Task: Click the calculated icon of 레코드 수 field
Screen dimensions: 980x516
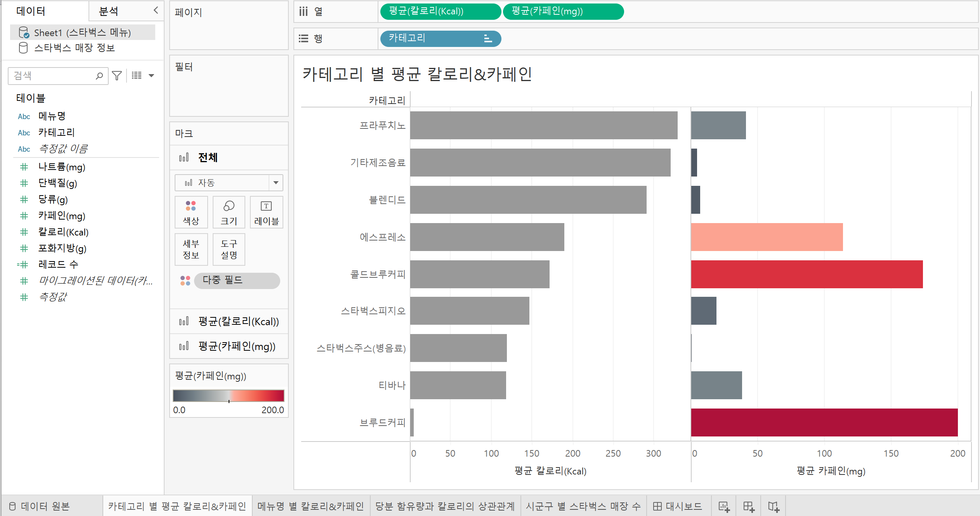Action: 23,265
